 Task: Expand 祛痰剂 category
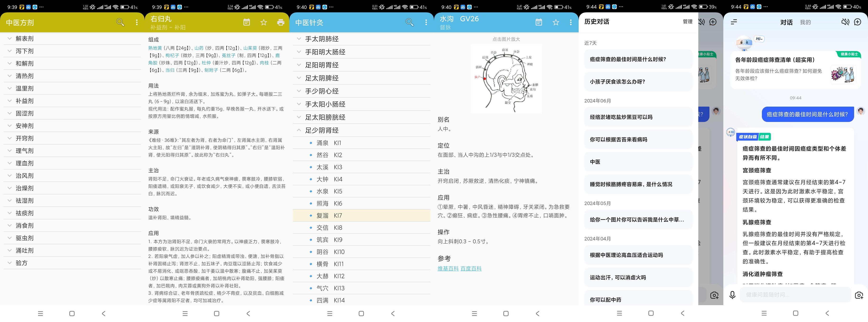pyautogui.click(x=72, y=213)
